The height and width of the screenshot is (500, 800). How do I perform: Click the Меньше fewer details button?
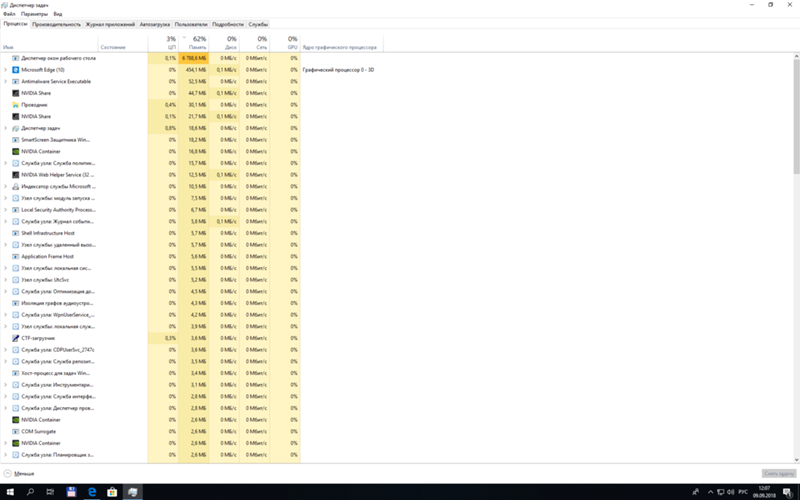coord(19,474)
